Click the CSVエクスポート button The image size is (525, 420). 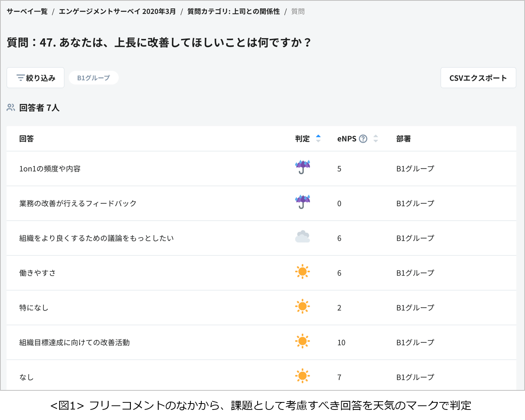478,78
